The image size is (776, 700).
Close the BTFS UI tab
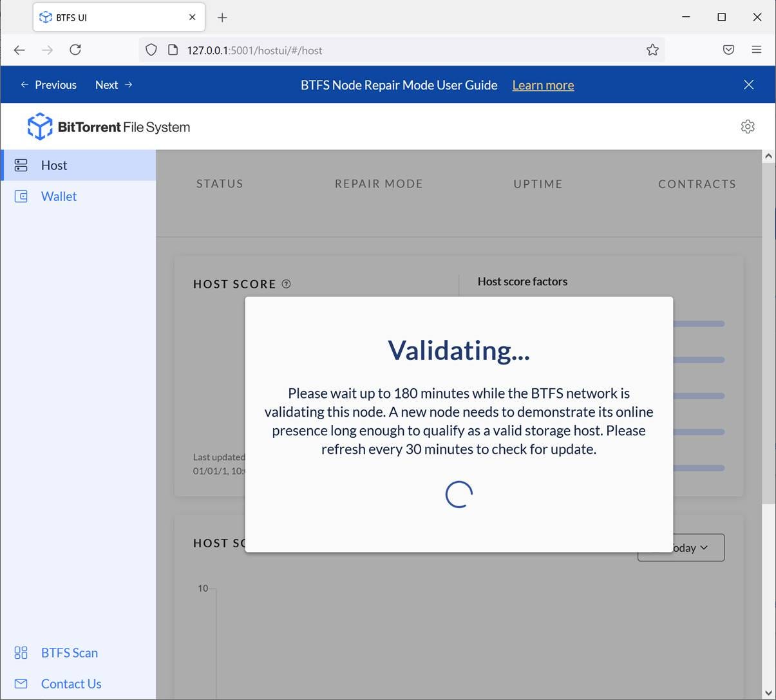pos(192,17)
